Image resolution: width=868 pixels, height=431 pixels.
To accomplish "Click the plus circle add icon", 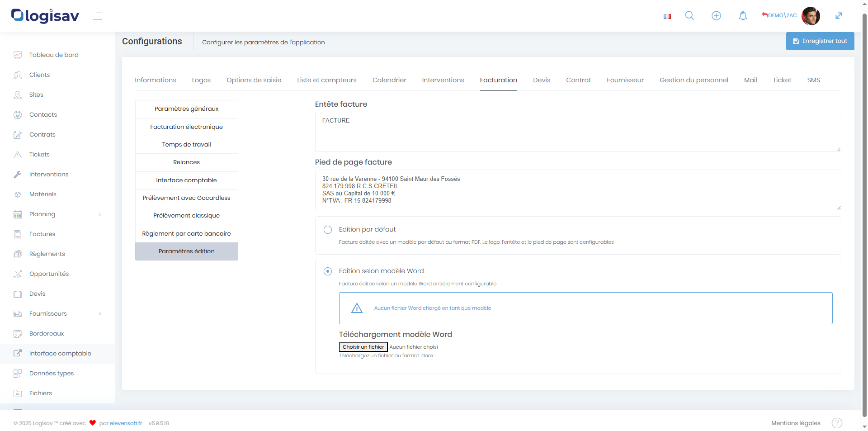I will (716, 16).
